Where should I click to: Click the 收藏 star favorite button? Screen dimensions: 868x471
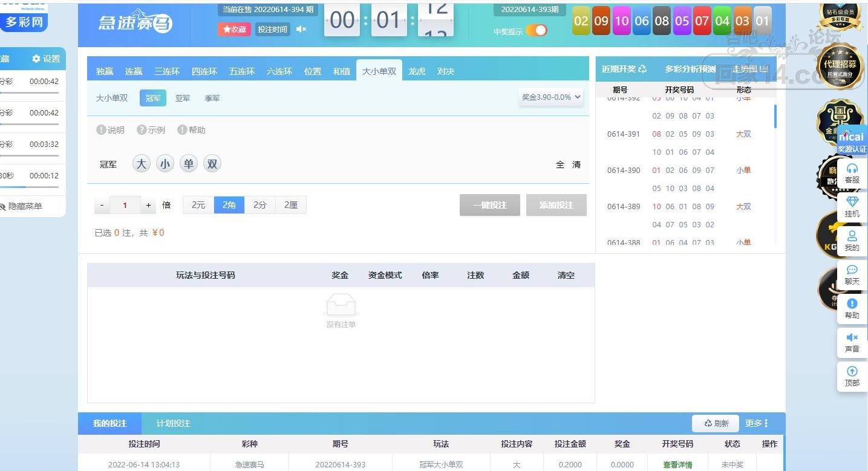click(x=234, y=29)
